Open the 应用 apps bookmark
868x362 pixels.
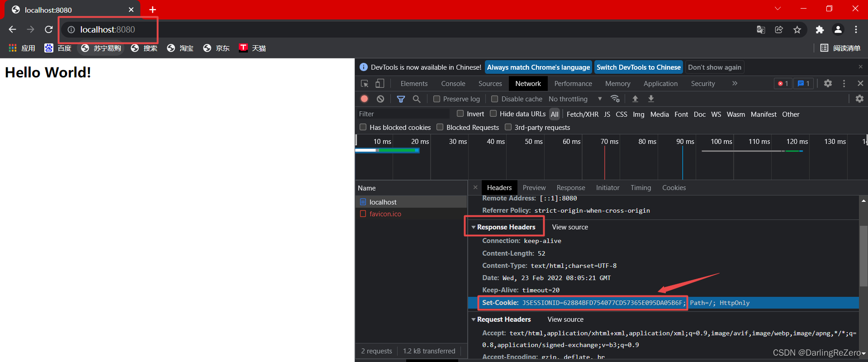22,48
